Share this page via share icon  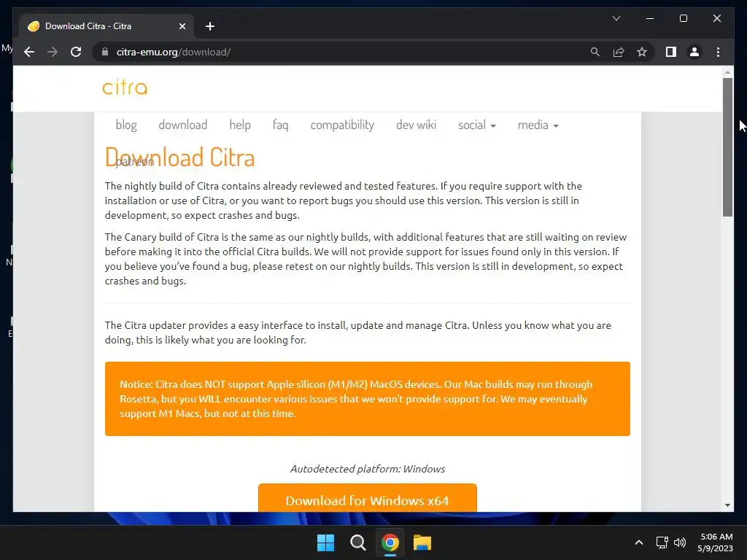619,52
